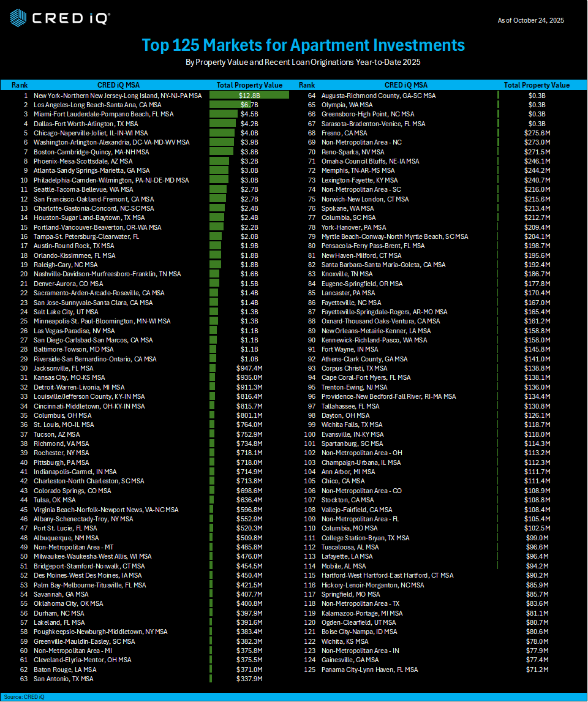
Task: Click the New York $12.8B green bar
Action: coord(249,96)
